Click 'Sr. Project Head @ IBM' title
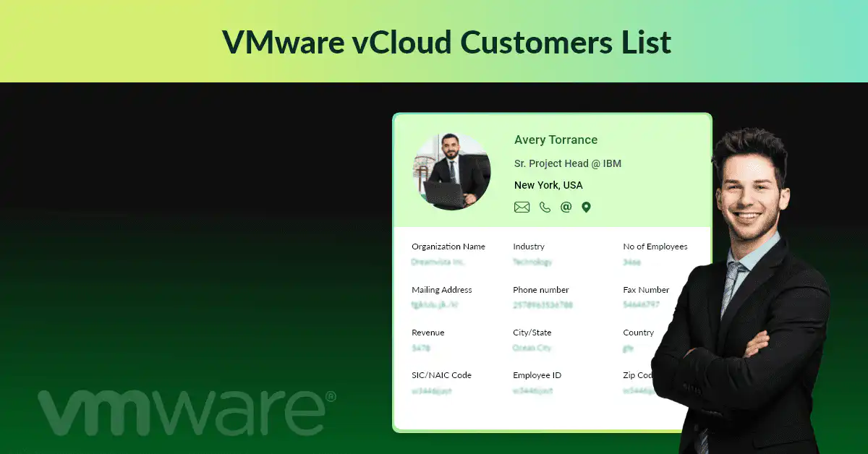868x454 pixels. [x=568, y=163]
